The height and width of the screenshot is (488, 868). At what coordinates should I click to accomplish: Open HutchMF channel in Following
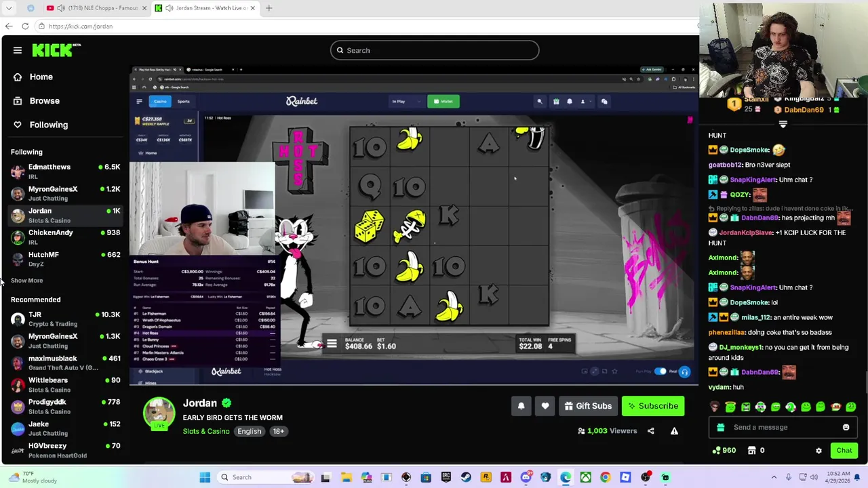tap(66, 259)
